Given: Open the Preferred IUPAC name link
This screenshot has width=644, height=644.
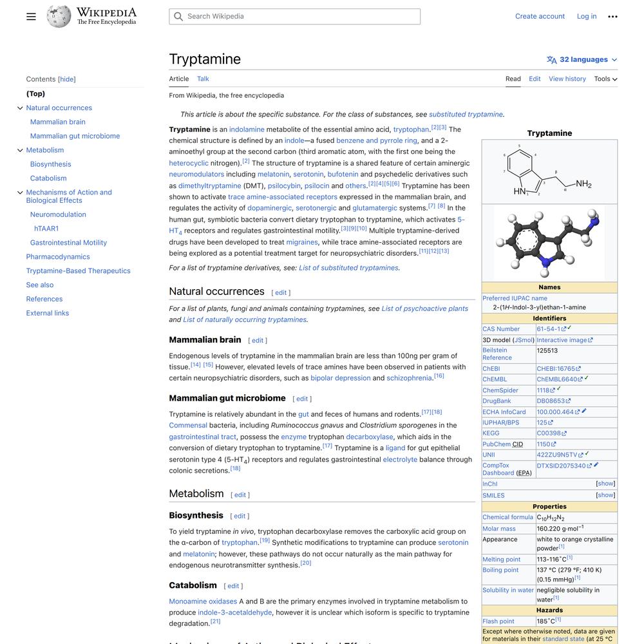Looking at the screenshot, I should [x=515, y=298].
